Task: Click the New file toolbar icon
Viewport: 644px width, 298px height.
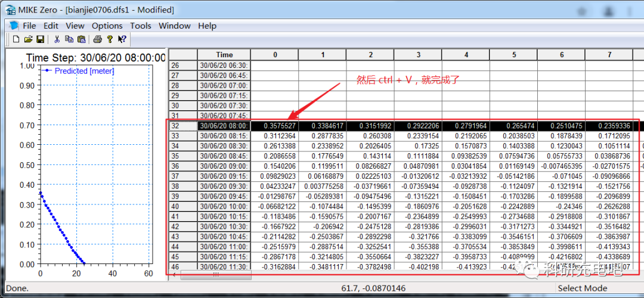Action: [x=16, y=39]
